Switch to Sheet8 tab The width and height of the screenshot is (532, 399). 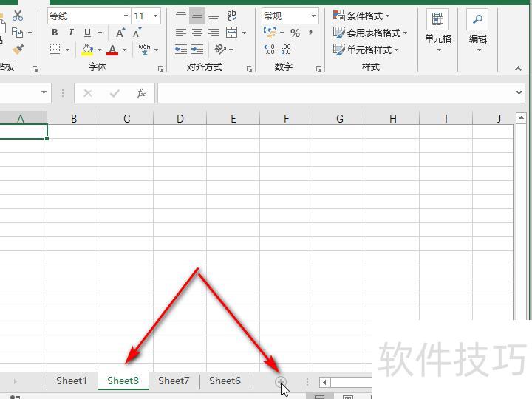(x=123, y=381)
